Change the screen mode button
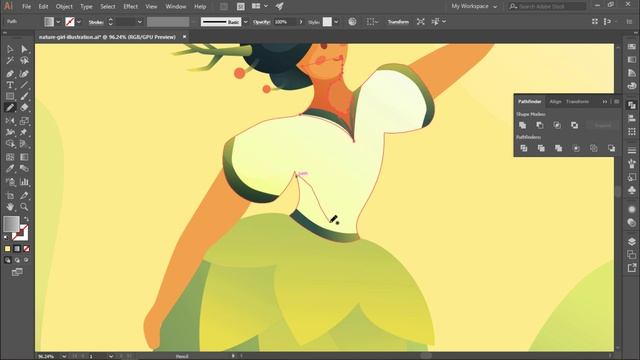 coord(17,272)
